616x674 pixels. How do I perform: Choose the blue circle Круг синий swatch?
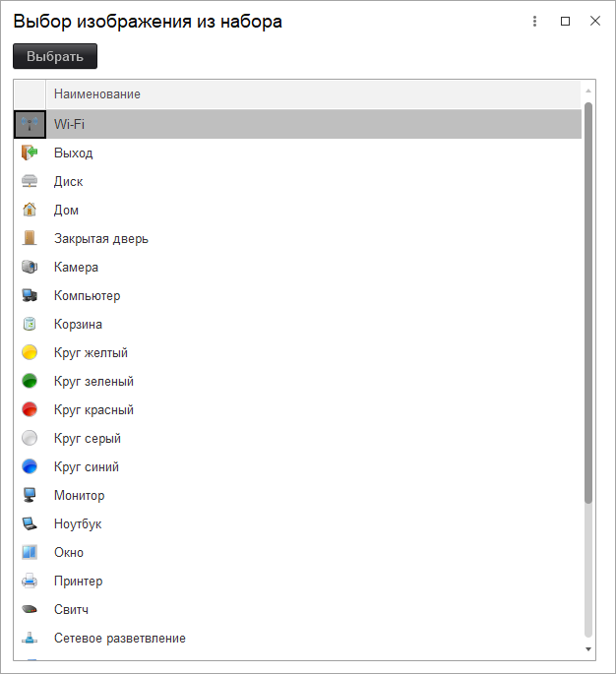(x=30, y=466)
